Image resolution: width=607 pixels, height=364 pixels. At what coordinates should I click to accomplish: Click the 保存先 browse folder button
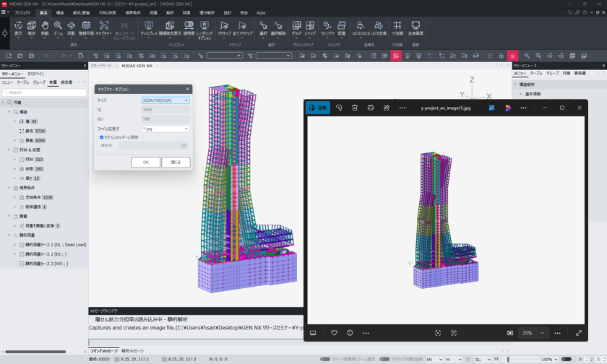coord(184,145)
